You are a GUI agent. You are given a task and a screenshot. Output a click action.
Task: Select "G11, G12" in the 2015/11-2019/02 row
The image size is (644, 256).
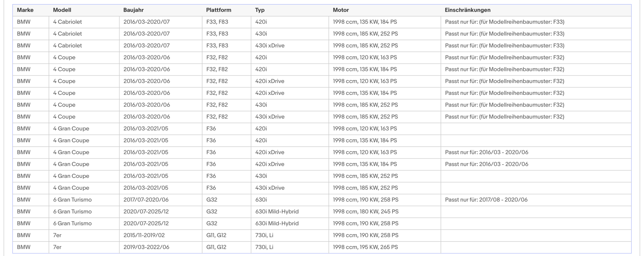pos(216,235)
